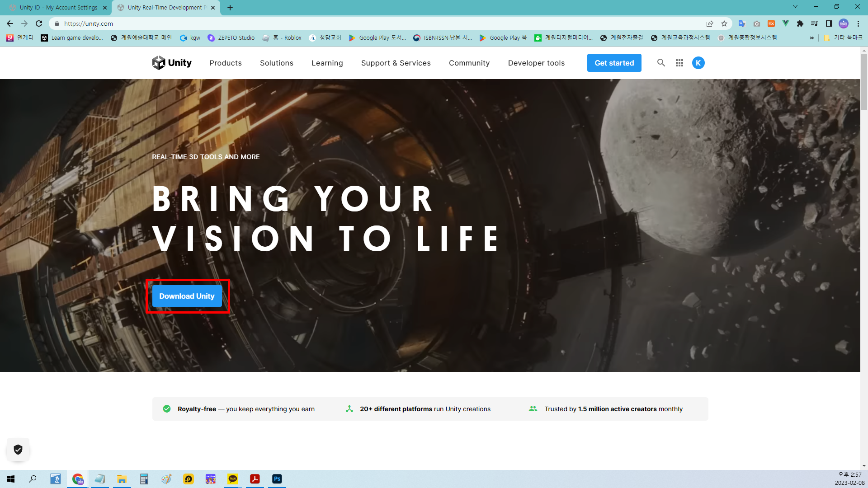Open the site search magnifier icon
The height and width of the screenshot is (488, 868).
pyautogui.click(x=661, y=63)
